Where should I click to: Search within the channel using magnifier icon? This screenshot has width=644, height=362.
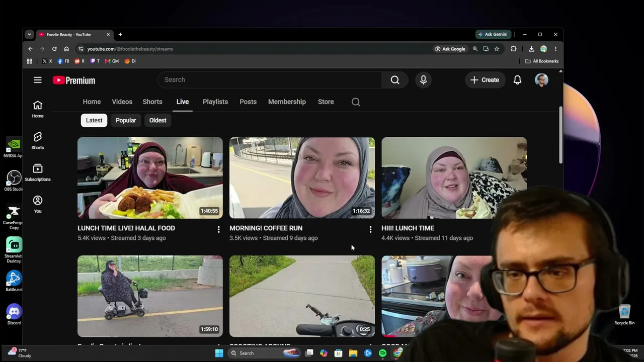point(356,102)
